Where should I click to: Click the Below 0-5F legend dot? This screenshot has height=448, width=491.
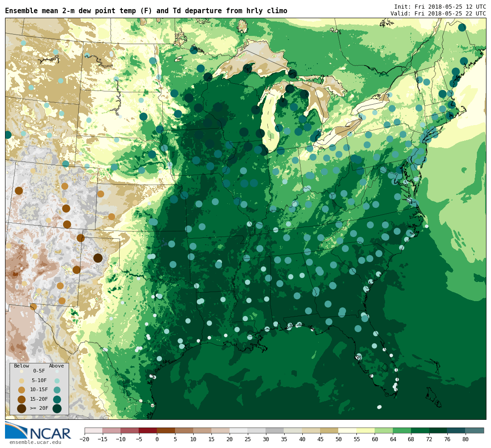[21, 371]
